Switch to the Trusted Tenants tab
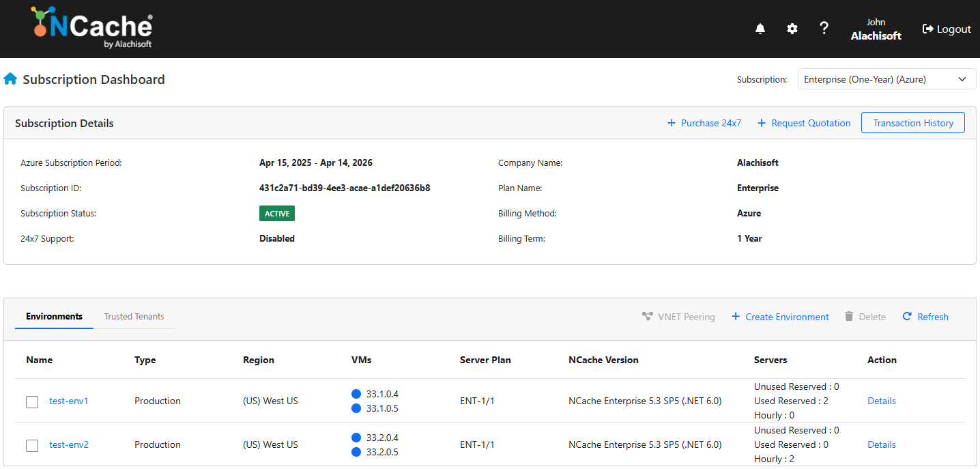This screenshot has height=469, width=980. 134,316
